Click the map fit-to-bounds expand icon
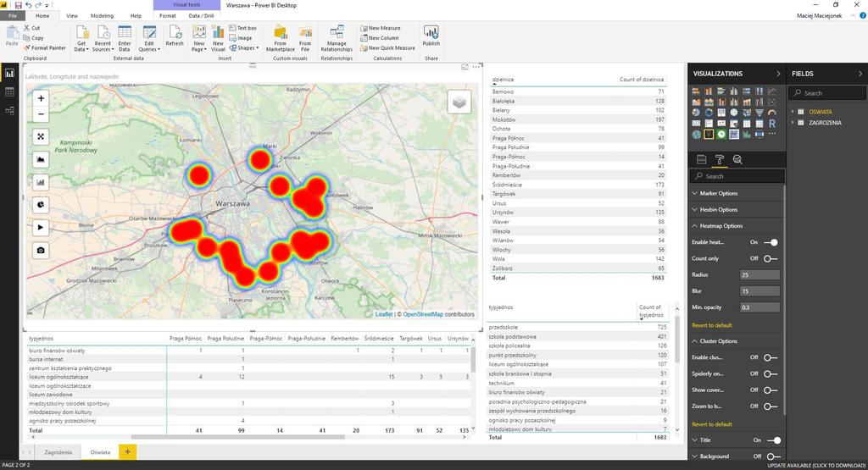Image resolution: width=868 pixels, height=470 pixels. 41,136
